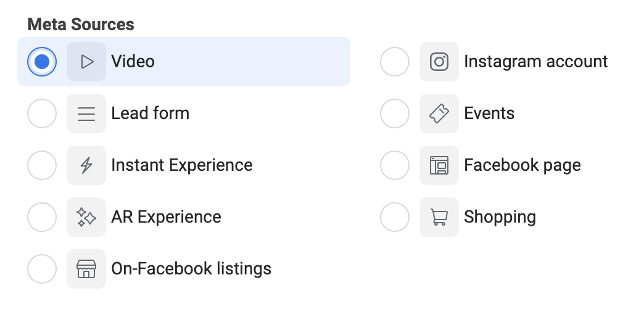This screenshot has height=317, width=644.
Task: Click the On-Facebook listings text label
Action: click(191, 268)
